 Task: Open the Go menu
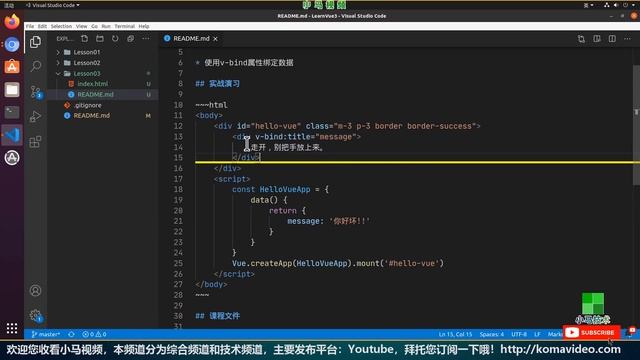94,26
